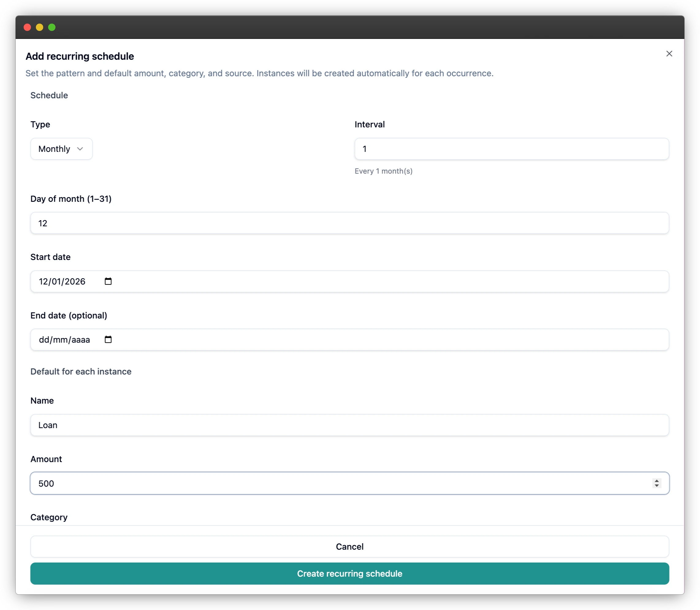Image resolution: width=700 pixels, height=610 pixels.
Task: Click the empty End date field
Action: (x=238, y=339)
